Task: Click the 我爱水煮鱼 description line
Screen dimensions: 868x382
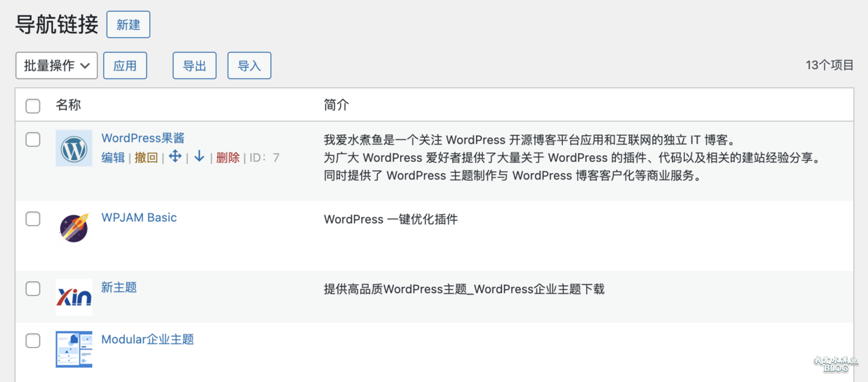Action: click(x=530, y=140)
